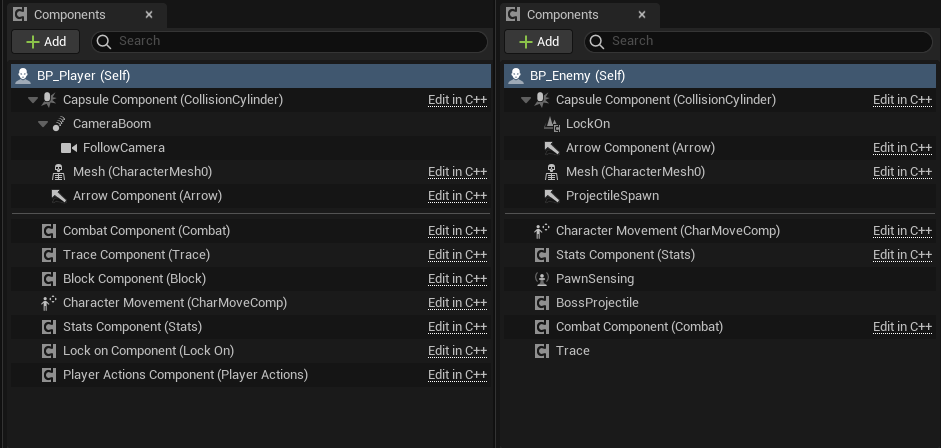
Task: Click the BP_Enemy self actor icon
Action: pos(516,76)
